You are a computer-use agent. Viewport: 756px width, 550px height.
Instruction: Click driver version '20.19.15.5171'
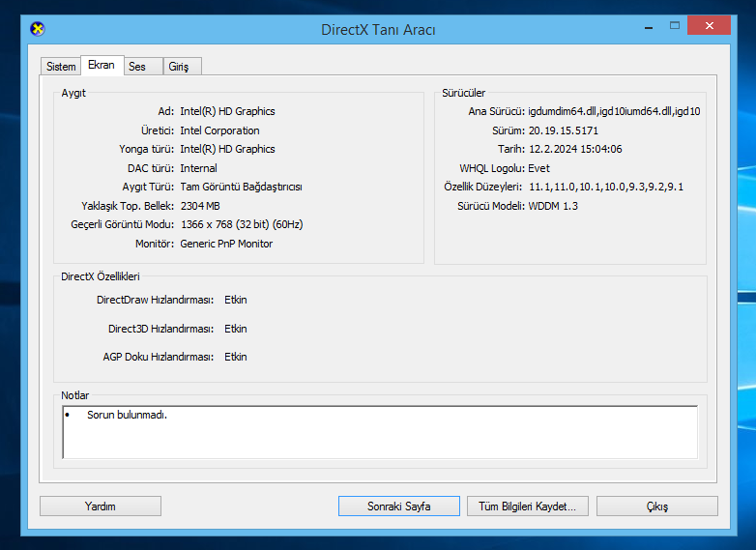[564, 130]
